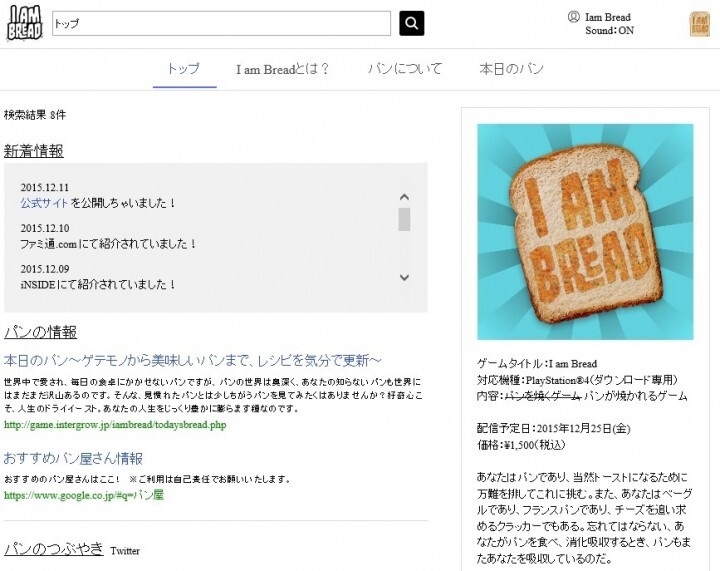The width and height of the screenshot is (720, 571).
Task: Click the down arrow of news scrollbar
Action: [x=404, y=277]
